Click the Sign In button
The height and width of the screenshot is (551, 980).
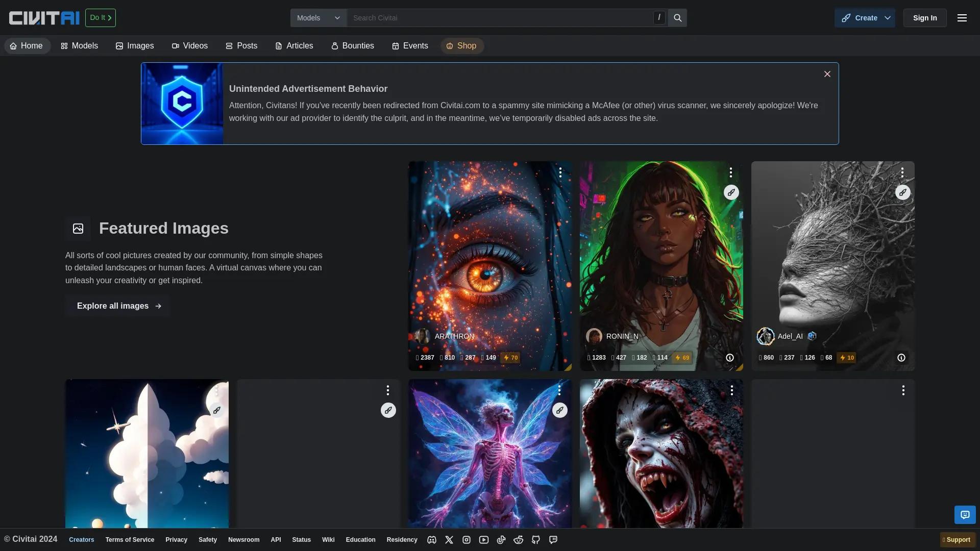(x=924, y=17)
